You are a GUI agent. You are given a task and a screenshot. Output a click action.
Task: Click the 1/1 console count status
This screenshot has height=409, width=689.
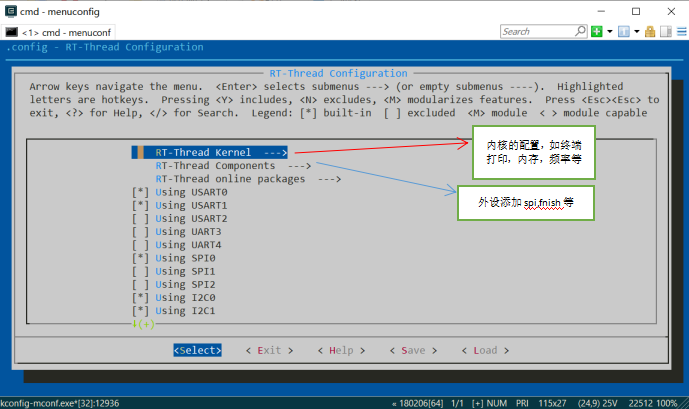tap(457, 403)
